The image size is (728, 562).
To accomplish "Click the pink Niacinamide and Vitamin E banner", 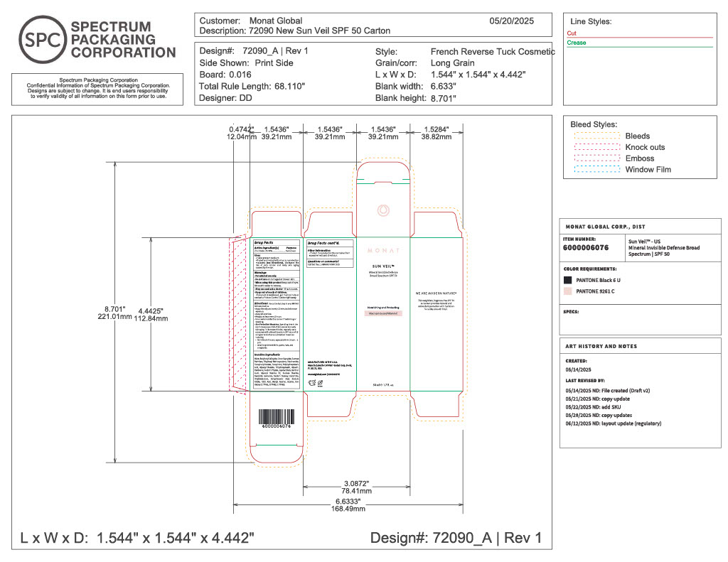I will 383,313.
